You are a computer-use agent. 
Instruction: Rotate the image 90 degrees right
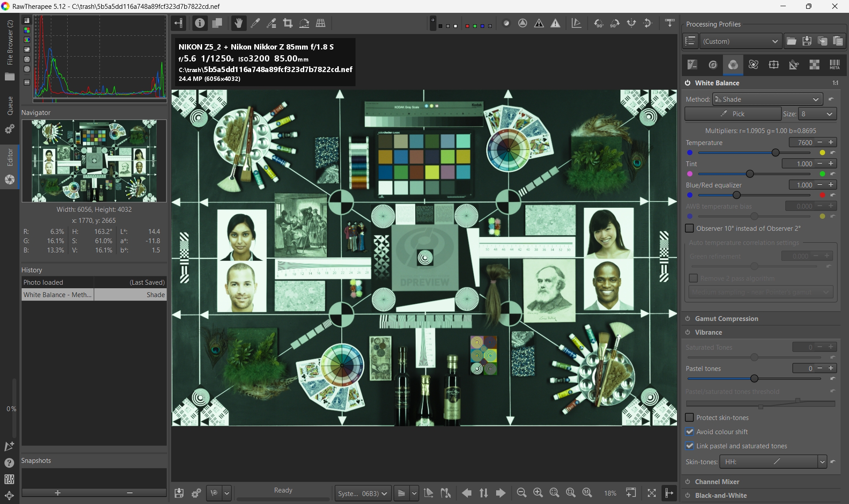(615, 23)
